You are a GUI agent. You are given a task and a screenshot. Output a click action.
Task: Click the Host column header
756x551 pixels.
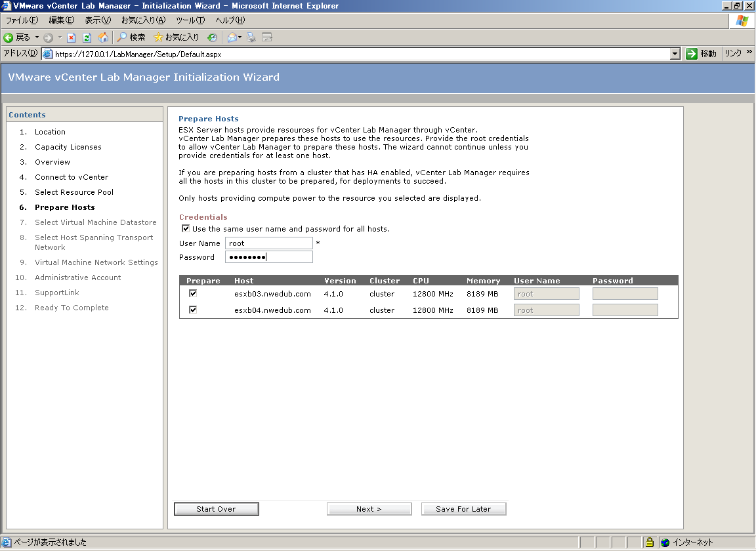[x=244, y=281]
